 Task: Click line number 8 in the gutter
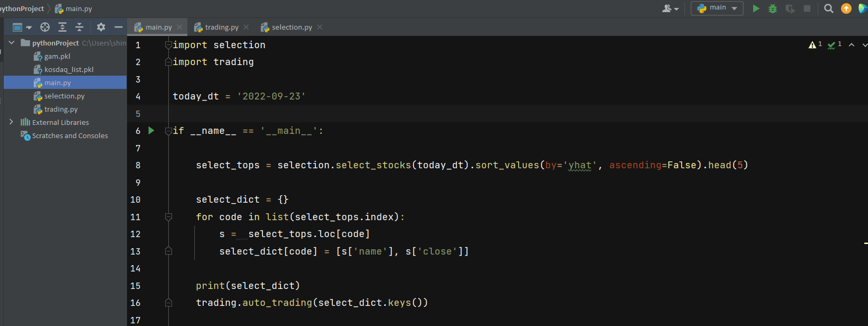coord(138,165)
